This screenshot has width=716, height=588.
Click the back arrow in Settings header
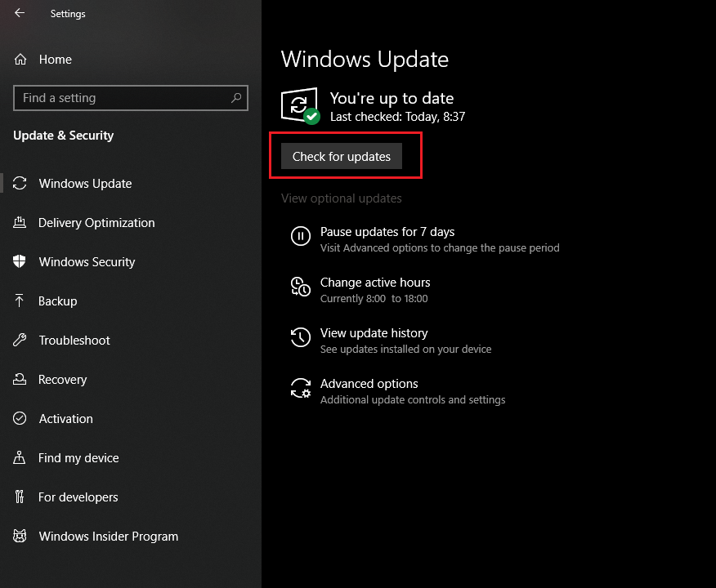click(20, 13)
